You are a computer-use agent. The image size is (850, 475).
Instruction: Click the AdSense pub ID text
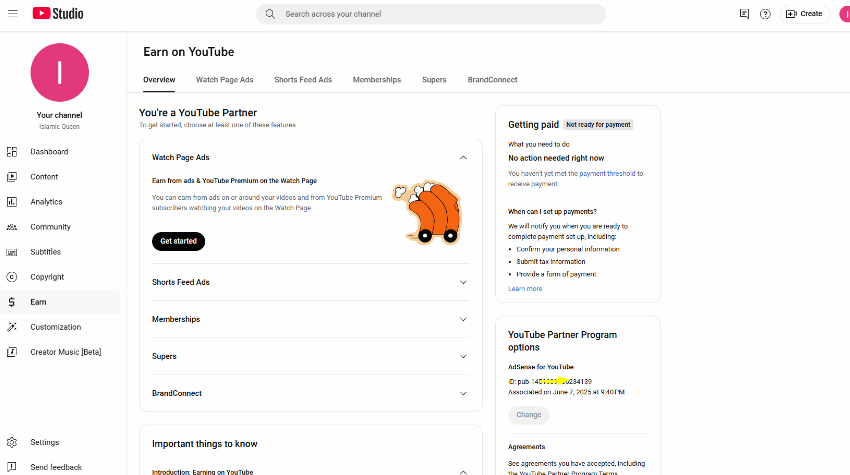[x=550, y=382]
